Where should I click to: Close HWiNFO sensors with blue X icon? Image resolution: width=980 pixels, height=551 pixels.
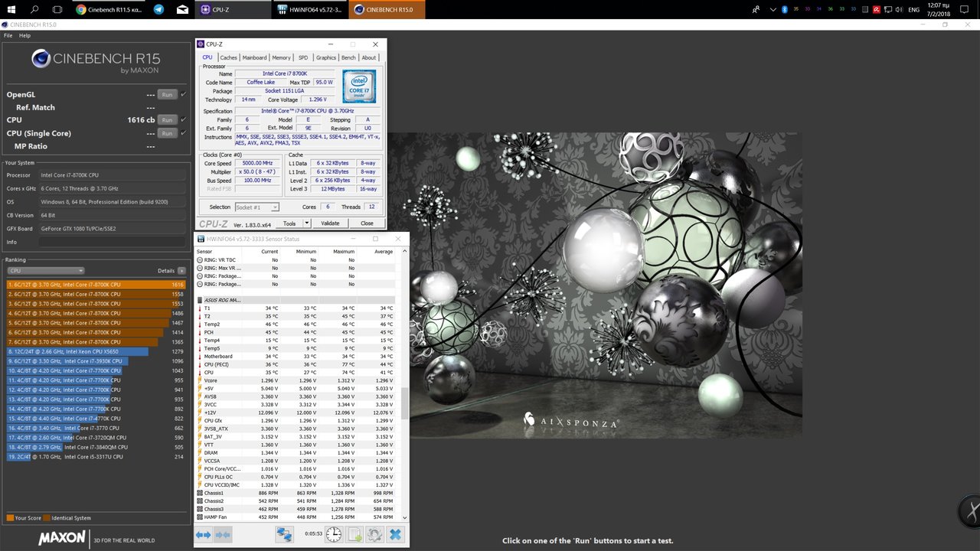(395, 534)
